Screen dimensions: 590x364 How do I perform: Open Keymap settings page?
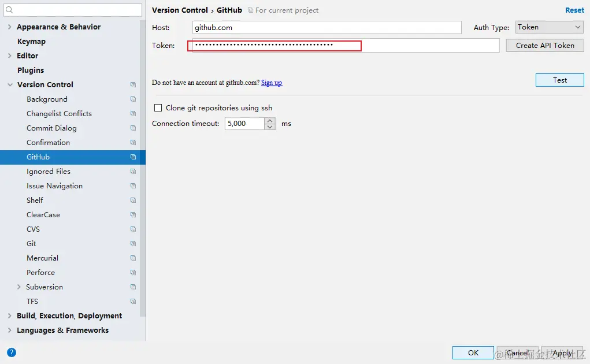31,42
